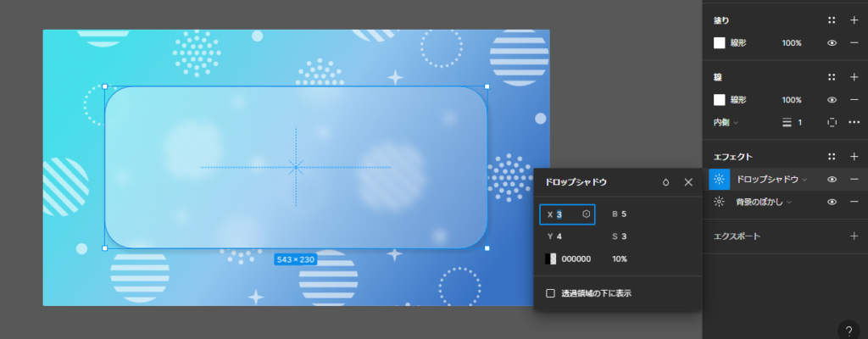Click the X offset field
The image size is (868, 339).
(567, 214)
